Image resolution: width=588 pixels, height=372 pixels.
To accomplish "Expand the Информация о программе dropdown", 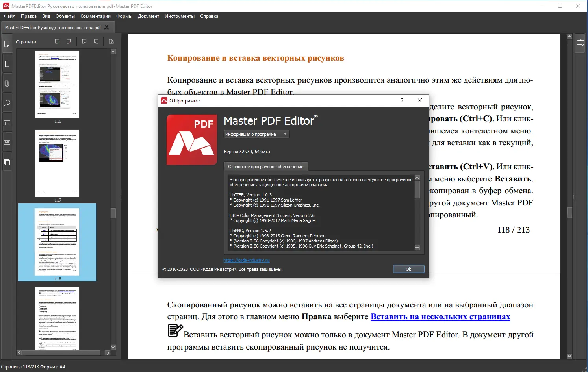I will 256,134.
